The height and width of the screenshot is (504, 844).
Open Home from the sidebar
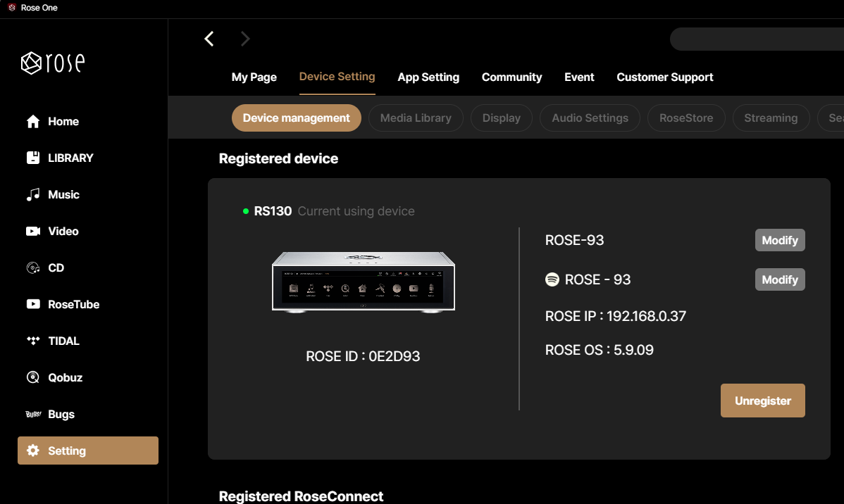pyautogui.click(x=63, y=122)
